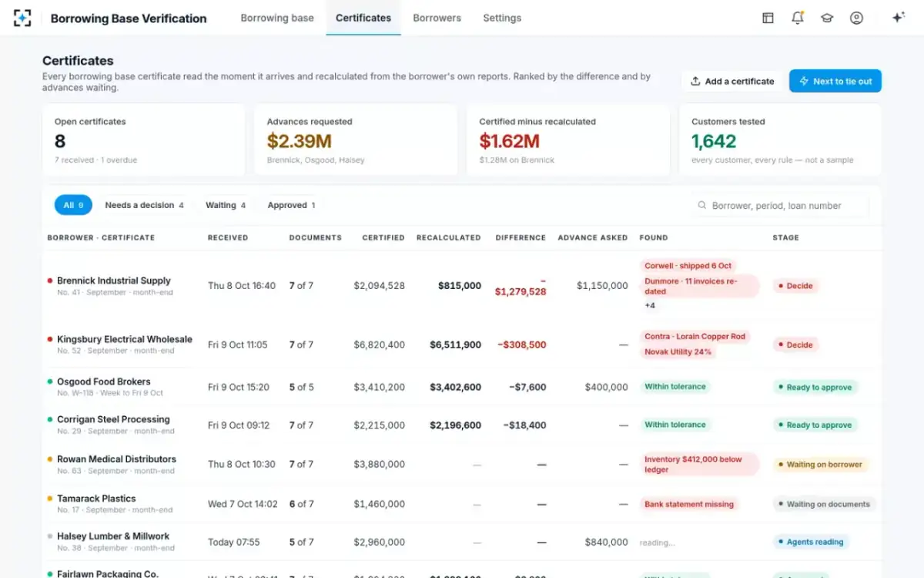Sort by Advance Asked column header
This screenshot has height=578, width=924.
tap(593, 237)
